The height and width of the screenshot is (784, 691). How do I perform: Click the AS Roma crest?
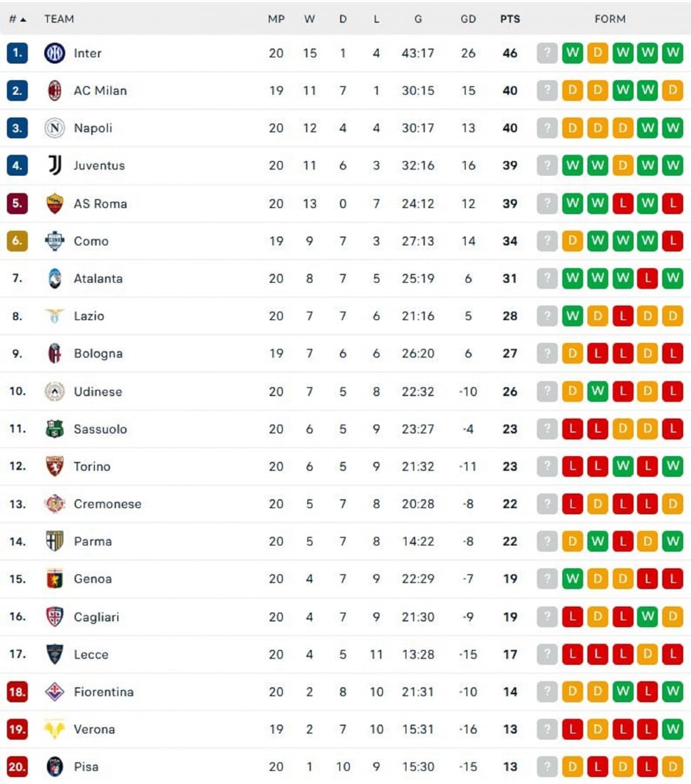pyautogui.click(x=55, y=203)
